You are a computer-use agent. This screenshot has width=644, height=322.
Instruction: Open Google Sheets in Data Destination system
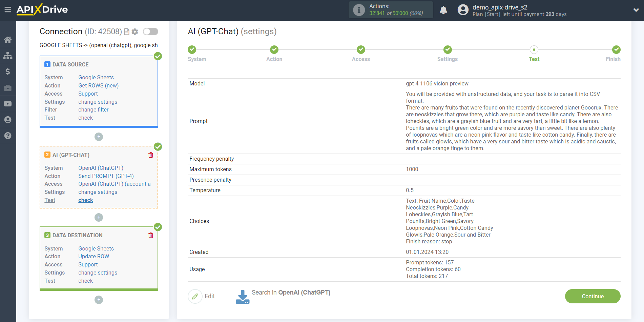coord(96,249)
